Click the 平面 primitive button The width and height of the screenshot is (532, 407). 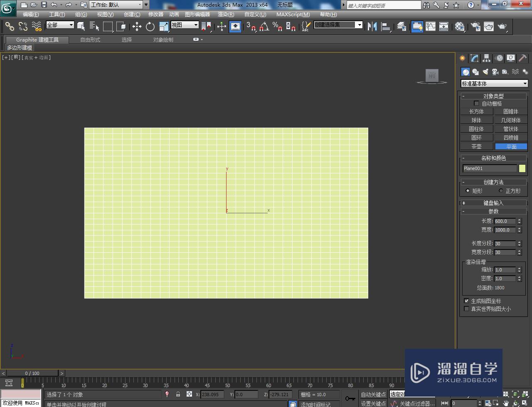click(511, 146)
